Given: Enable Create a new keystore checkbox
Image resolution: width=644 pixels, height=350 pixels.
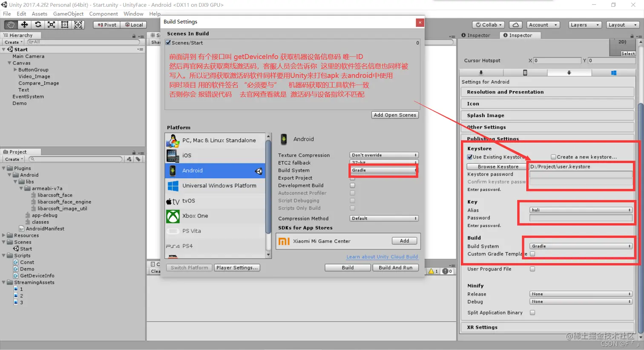Looking at the screenshot, I should coord(553,157).
